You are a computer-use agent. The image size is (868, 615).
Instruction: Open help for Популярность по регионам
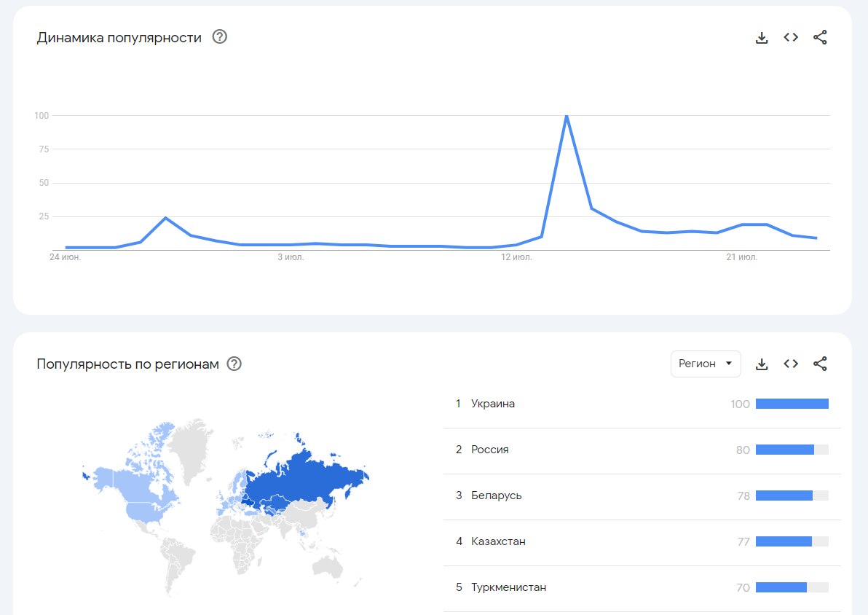tap(234, 364)
